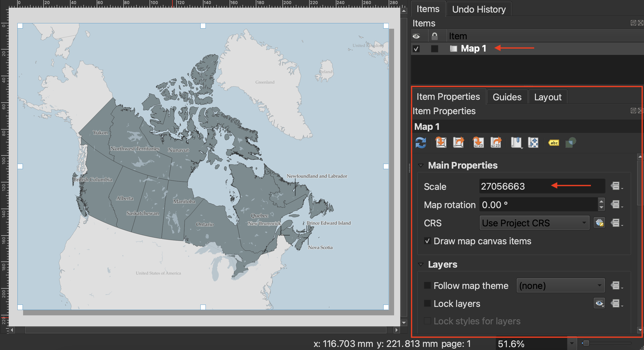The height and width of the screenshot is (350, 644).
Task: Click interactively edit map extent icon
Action: coord(533,142)
